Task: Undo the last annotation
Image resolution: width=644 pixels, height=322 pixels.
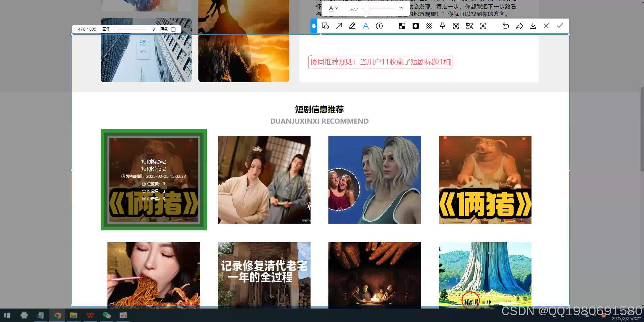Action: pyautogui.click(x=506, y=26)
